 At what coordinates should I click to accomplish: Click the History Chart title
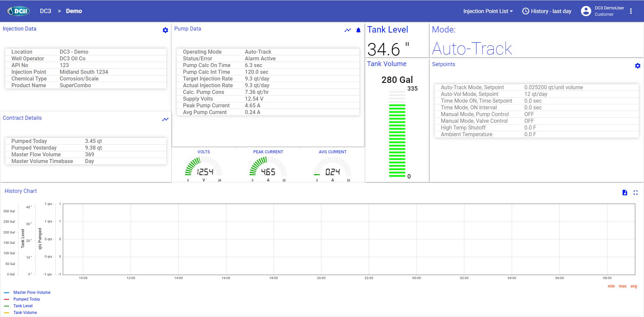(20, 191)
